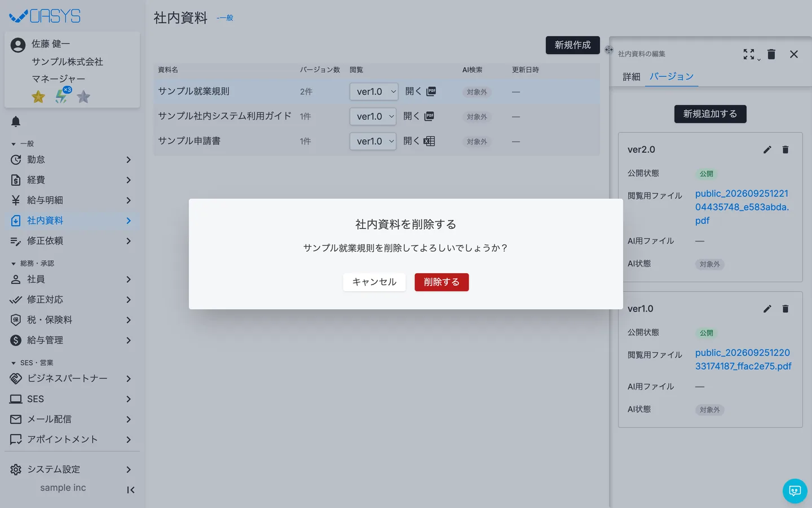Image resolution: width=812 pixels, height=508 pixels.
Task: Click the 新規作成 button
Action: 572,45
